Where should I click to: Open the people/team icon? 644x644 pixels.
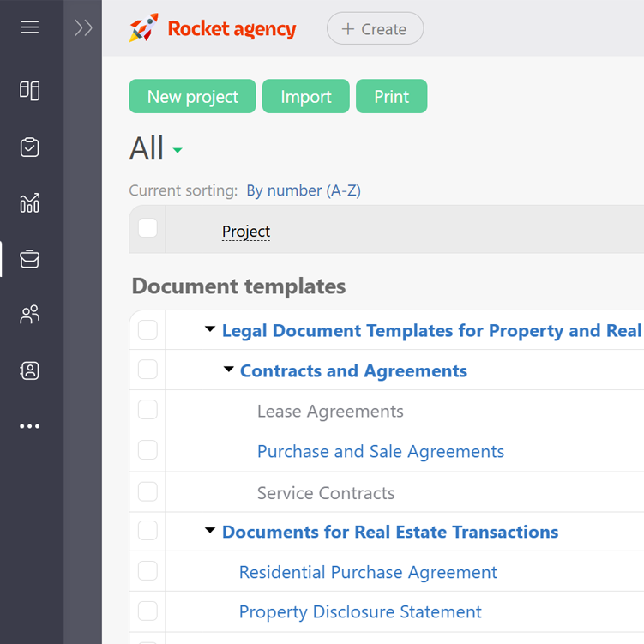tap(29, 315)
